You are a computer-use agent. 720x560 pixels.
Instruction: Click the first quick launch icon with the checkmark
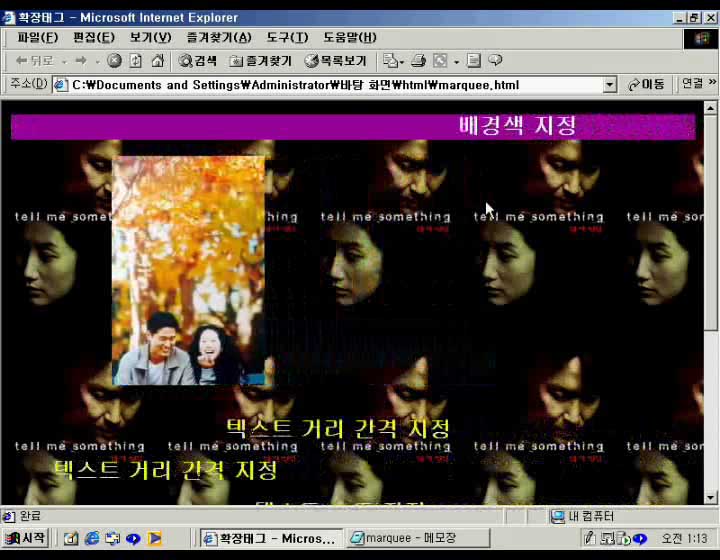[x=71, y=538]
